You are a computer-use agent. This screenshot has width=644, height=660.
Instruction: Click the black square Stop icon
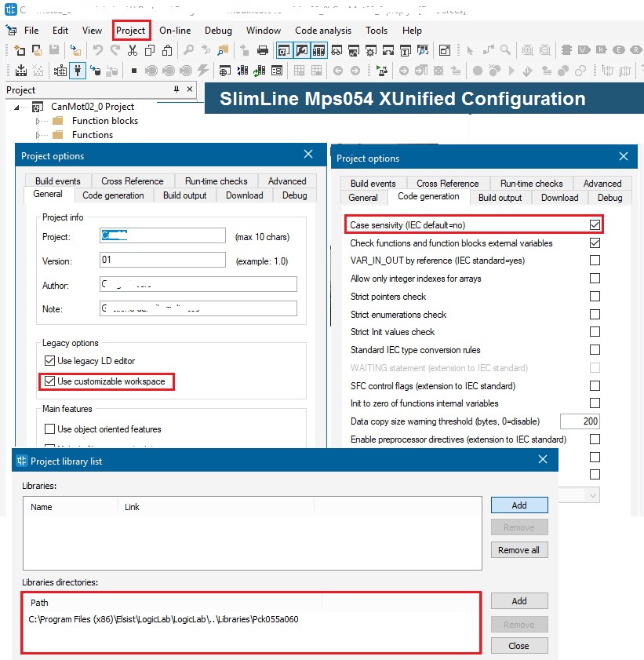pyautogui.click(x=134, y=71)
